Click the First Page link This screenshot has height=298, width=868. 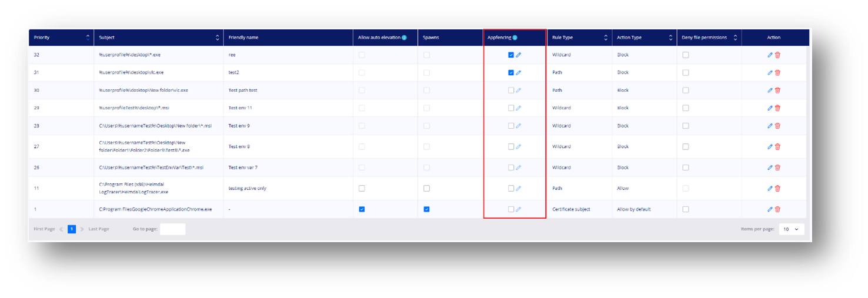click(x=44, y=229)
